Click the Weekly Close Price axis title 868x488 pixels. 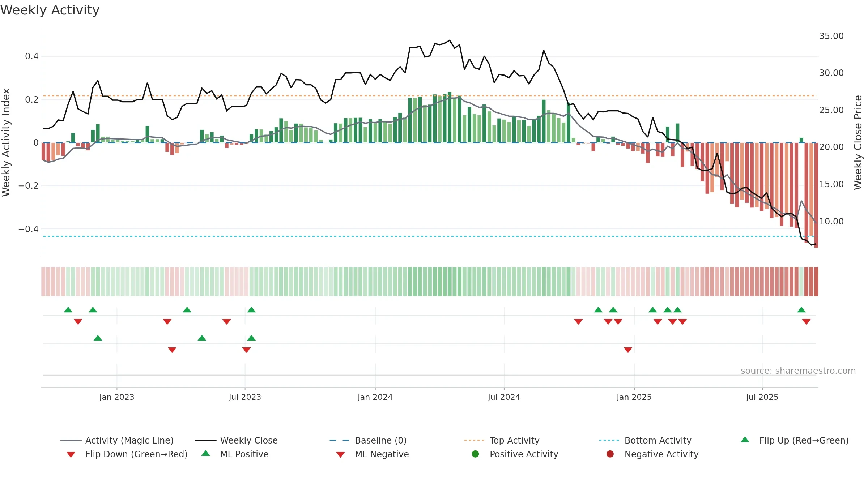point(858,142)
